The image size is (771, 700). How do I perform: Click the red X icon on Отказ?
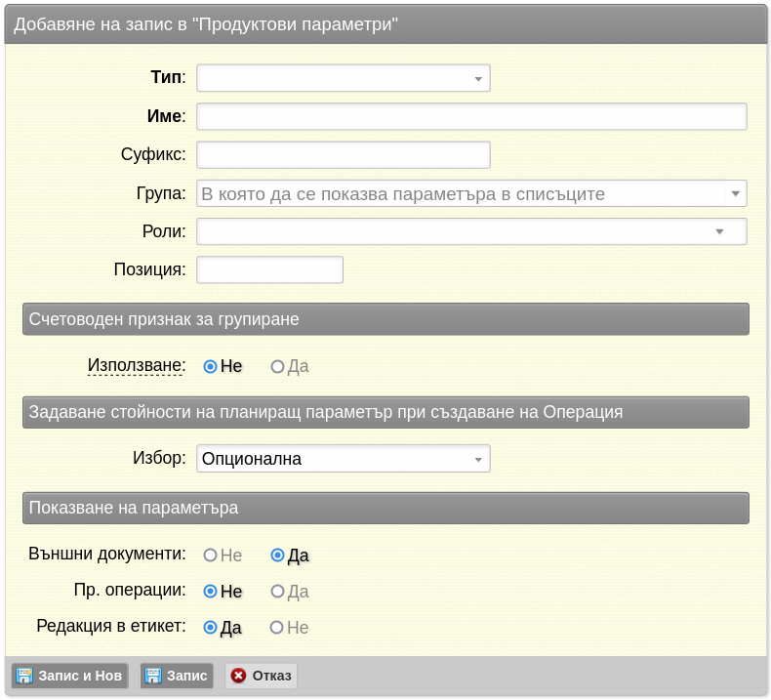click(x=238, y=676)
